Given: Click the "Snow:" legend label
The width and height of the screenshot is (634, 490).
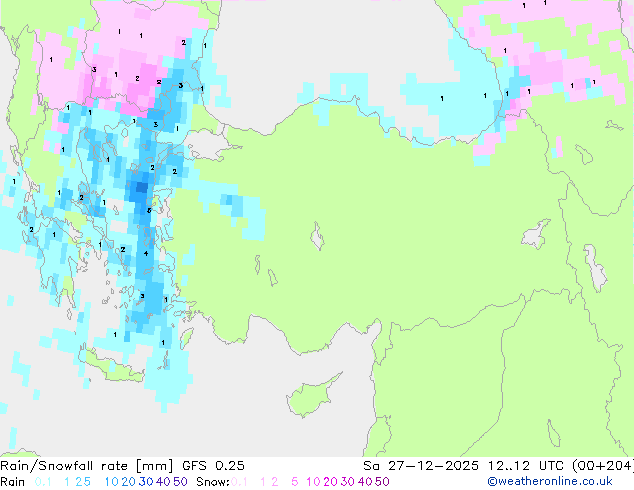Looking at the screenshot, I should coord(213,482).
